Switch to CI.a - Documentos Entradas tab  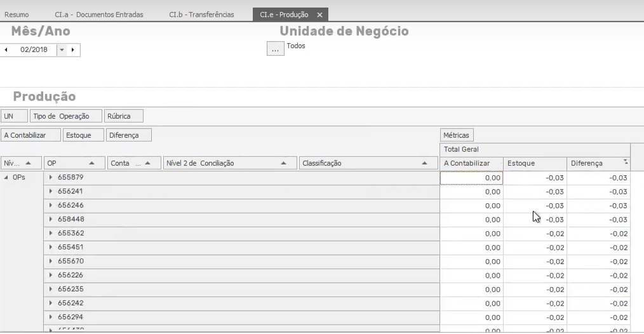99,15
